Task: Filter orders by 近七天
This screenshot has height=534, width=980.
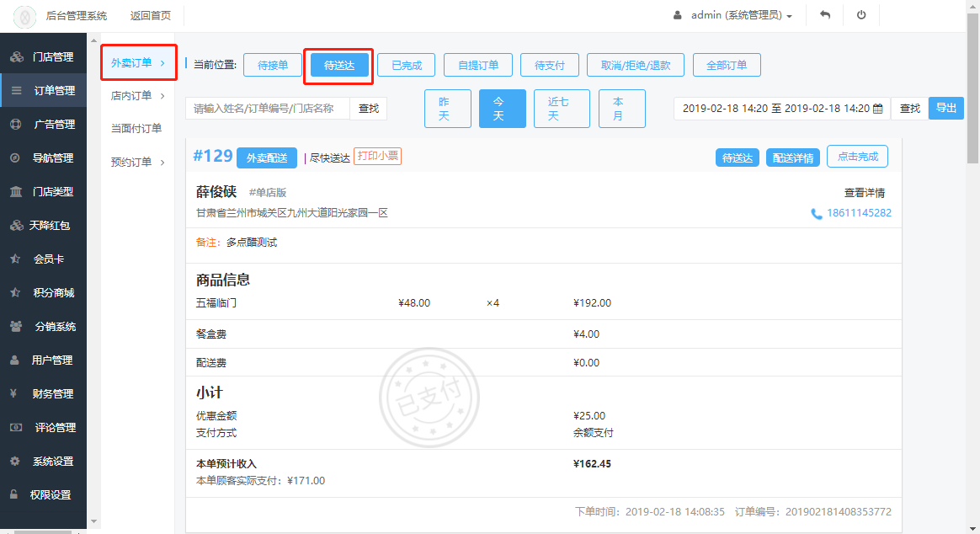Action: point(562,109)
